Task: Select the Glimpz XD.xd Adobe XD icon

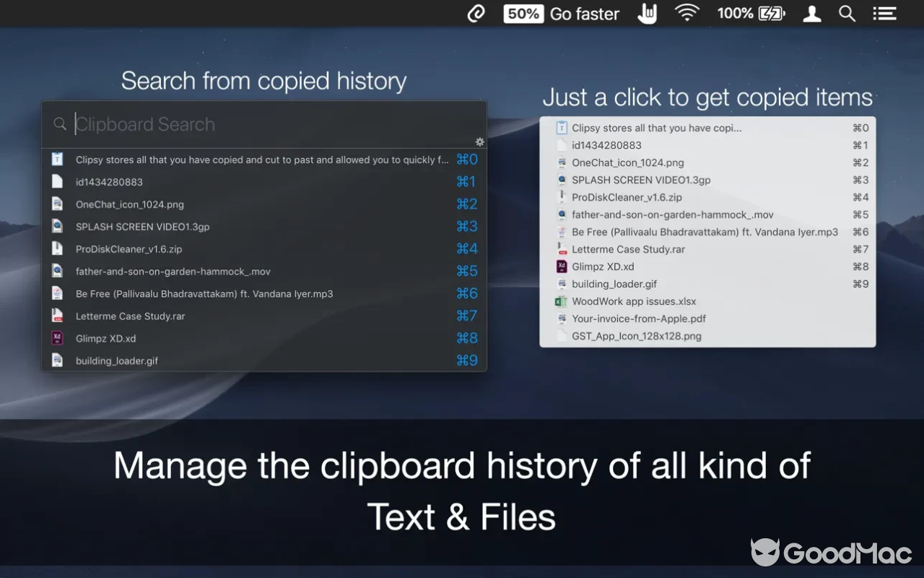Action: [58, 337]
